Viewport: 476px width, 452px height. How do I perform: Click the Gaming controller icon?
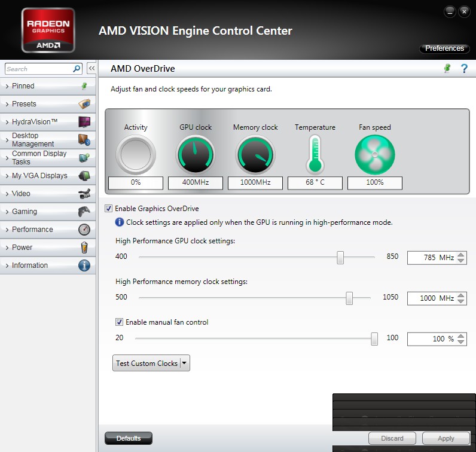84,212
